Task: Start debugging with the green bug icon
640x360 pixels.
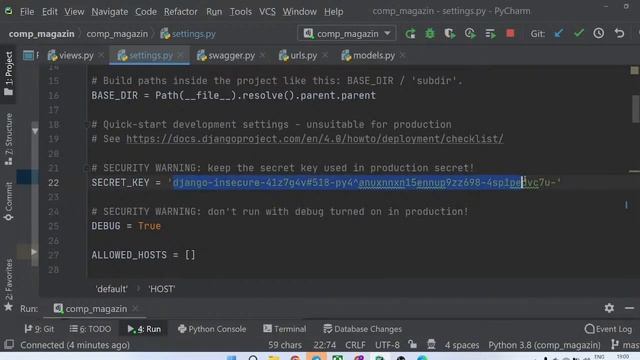Action: [x=430, y=33]
